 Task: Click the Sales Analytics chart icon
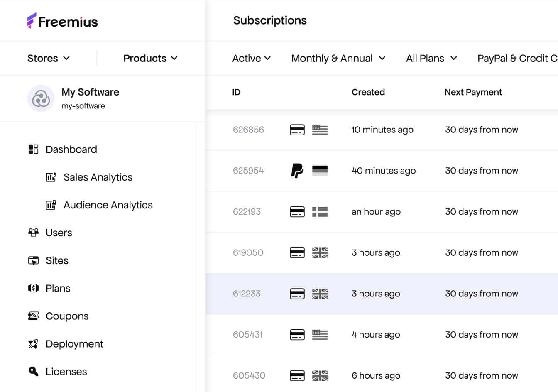[x=51, y=177]
